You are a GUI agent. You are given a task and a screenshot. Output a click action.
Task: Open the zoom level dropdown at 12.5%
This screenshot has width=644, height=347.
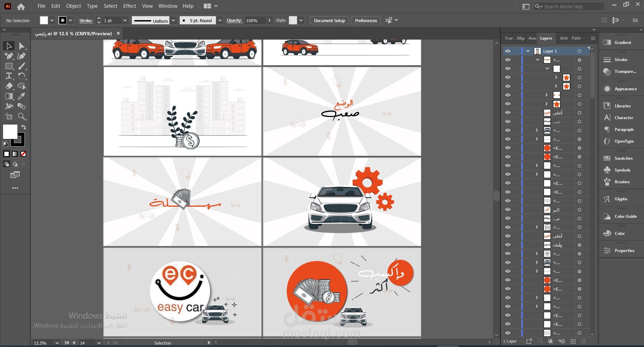[x=57, y=343]
